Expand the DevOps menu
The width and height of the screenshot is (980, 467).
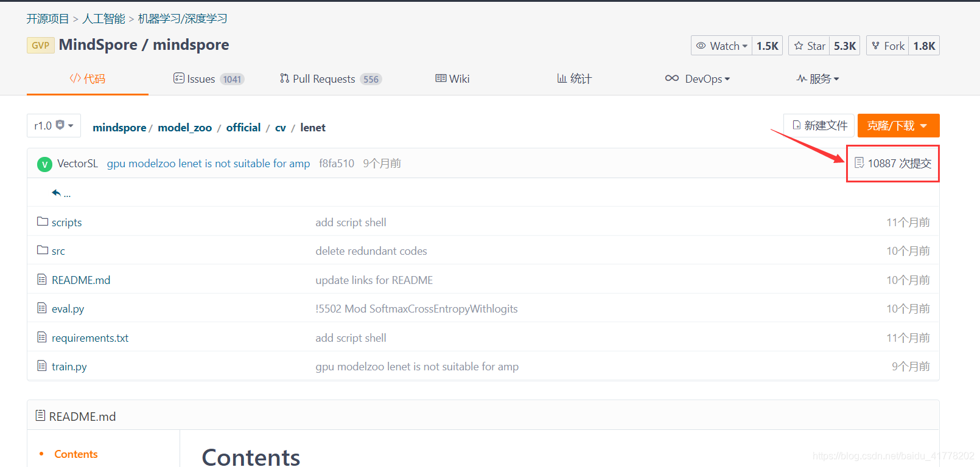698,78
